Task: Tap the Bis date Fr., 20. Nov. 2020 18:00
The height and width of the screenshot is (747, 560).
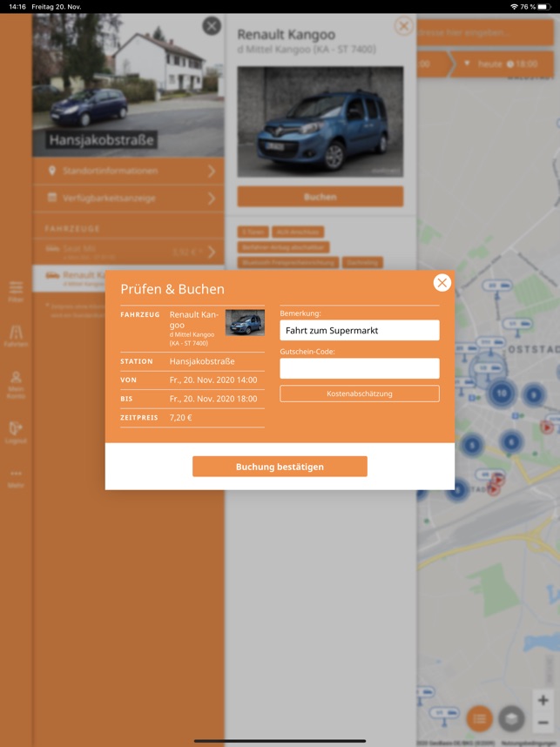Action: click(x=213, y=399)
